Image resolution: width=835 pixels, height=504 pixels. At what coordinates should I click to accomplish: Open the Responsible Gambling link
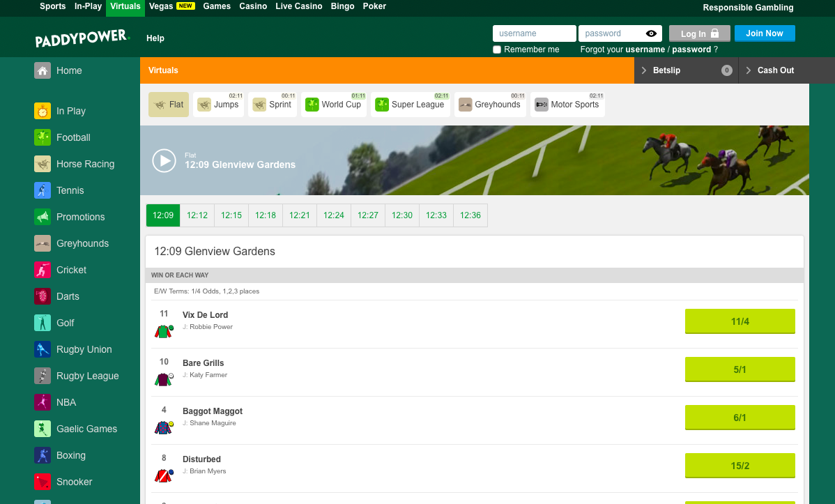(748, 8)
